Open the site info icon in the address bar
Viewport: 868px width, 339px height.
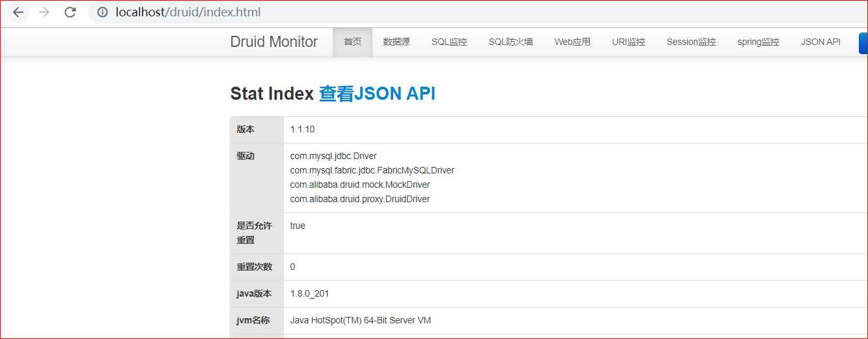point(102,12)
